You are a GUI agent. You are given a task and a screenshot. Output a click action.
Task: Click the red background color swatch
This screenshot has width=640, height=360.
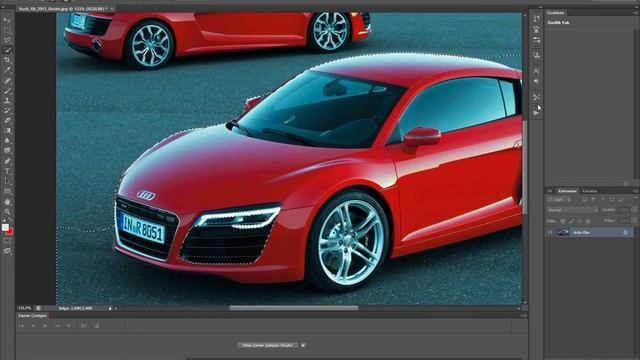click(10, 232)
